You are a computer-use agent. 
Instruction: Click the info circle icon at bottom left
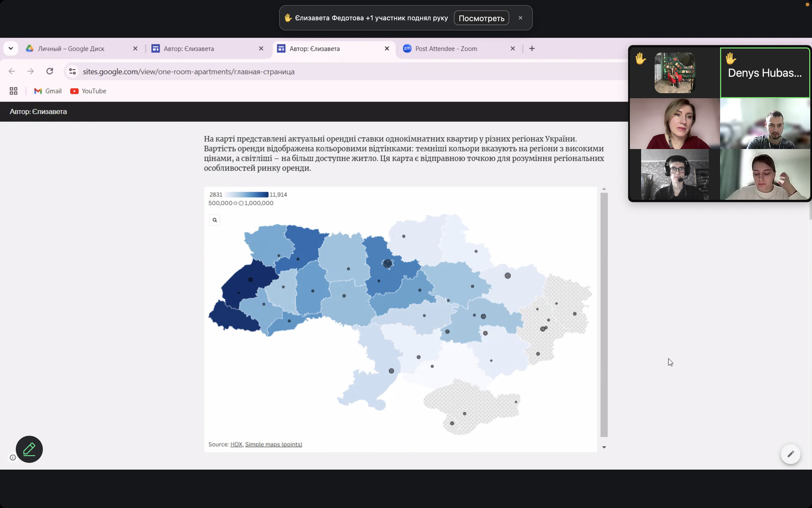coord(13,457)
